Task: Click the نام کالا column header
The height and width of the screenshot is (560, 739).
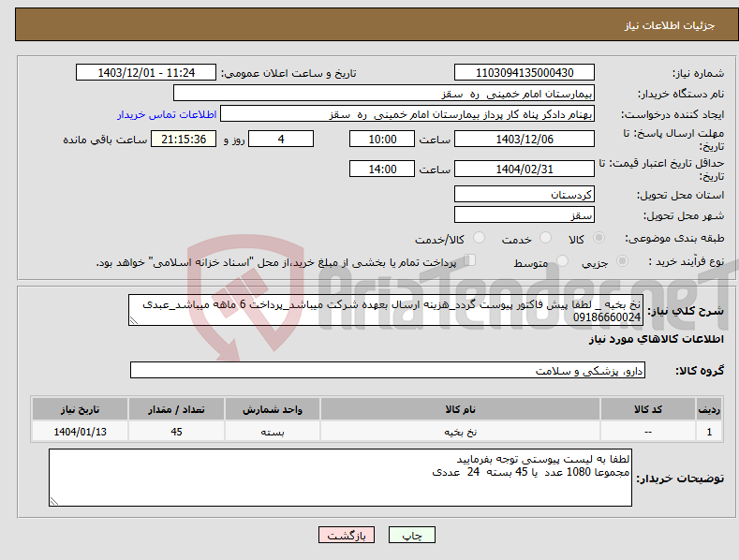Action: (461, 409)
